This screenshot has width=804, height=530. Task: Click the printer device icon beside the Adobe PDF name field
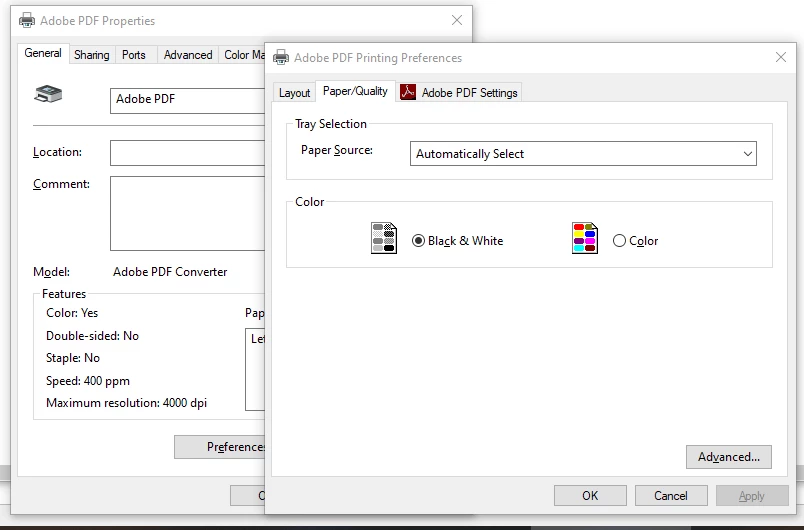(48, 94)
